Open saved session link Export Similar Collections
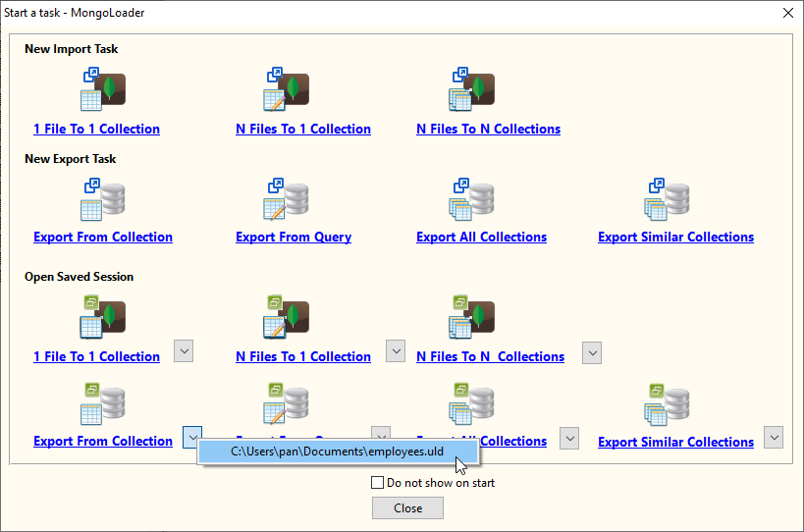This screenshot has height=532, width=804. point(675,443)
